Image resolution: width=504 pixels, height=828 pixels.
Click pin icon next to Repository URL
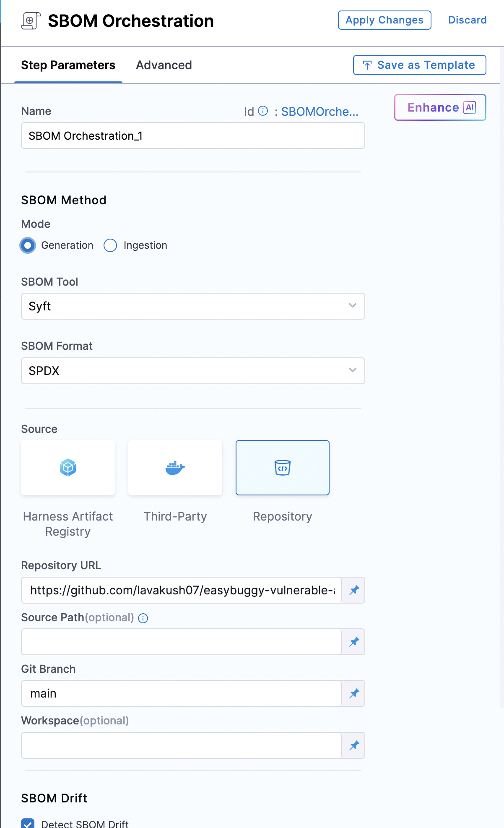[354, 590]
